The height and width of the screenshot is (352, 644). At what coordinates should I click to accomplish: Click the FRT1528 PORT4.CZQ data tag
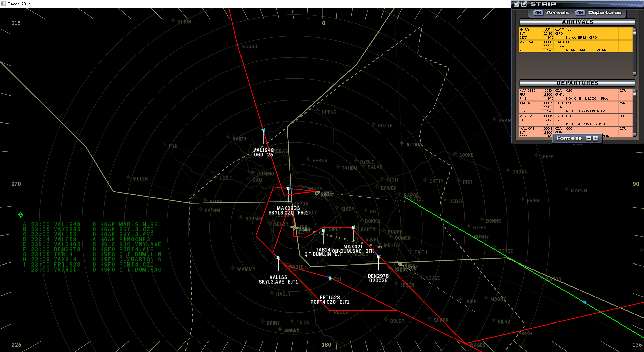click(330, 300)
